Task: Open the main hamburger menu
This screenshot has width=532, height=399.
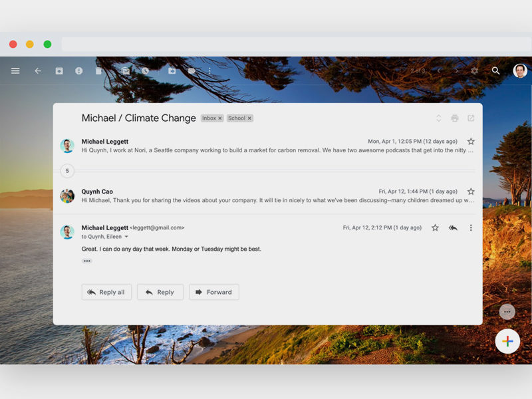Action: coord(15,70)
